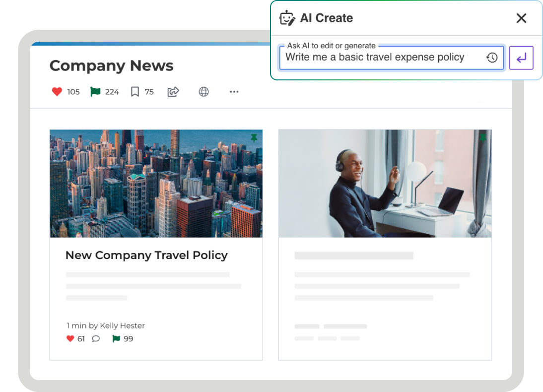543x392 pixels.
Task: Like the New Company Travel Policy article
Action: click(x=70, y=339)
